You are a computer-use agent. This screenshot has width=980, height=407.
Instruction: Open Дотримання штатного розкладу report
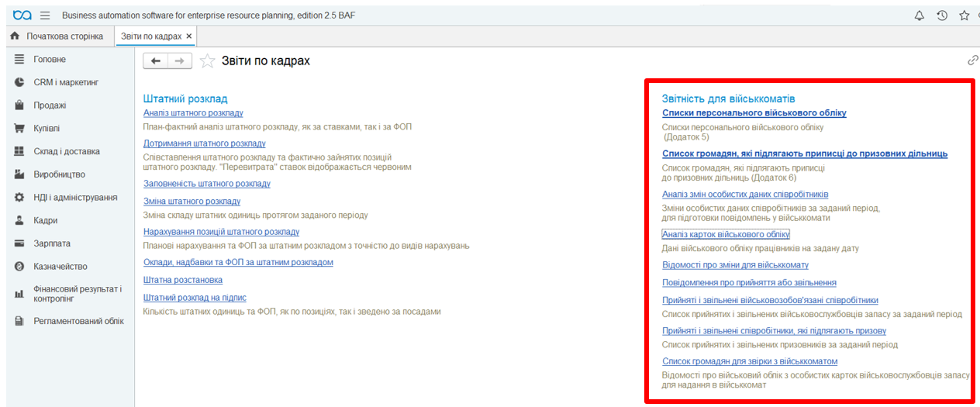point(205,143)
